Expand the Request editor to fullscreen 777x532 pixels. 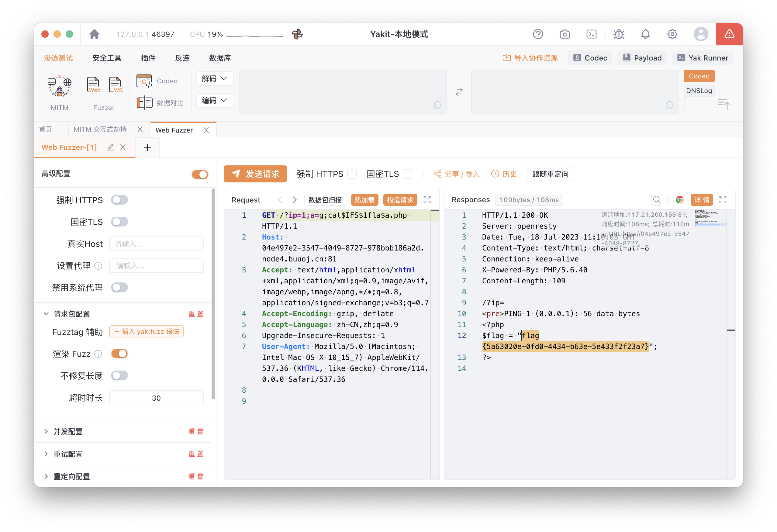point(427,200)
